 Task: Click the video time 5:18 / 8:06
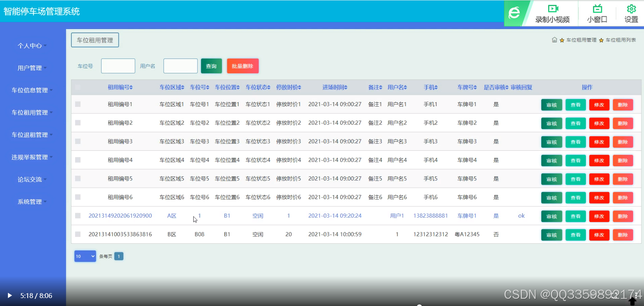pos(36,296)
